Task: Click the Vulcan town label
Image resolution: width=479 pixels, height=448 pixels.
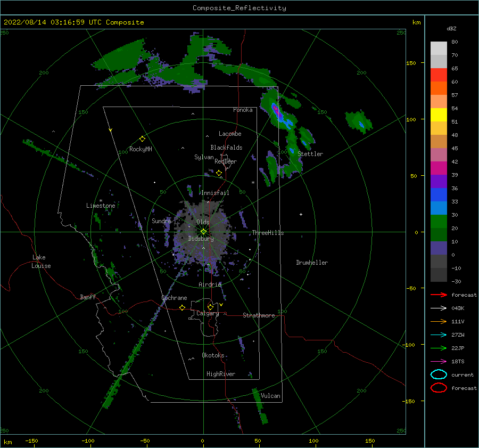Action: pos(270,396)
